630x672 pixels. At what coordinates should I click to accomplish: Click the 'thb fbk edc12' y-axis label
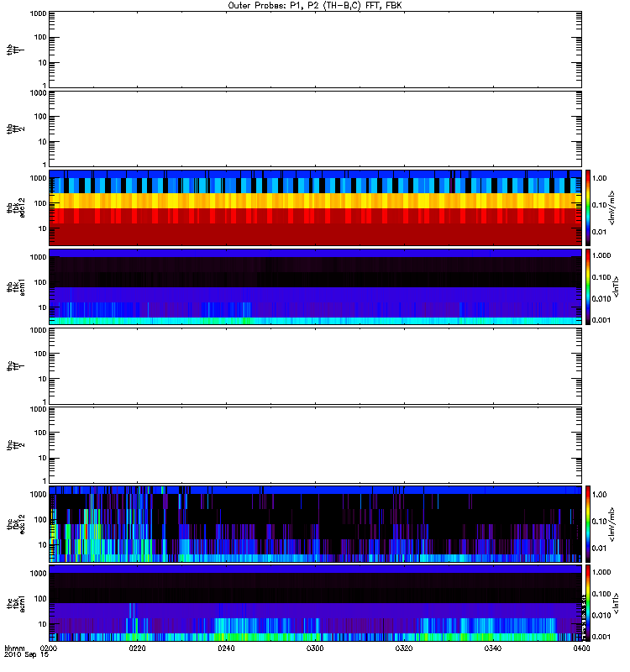pos(16,207)
